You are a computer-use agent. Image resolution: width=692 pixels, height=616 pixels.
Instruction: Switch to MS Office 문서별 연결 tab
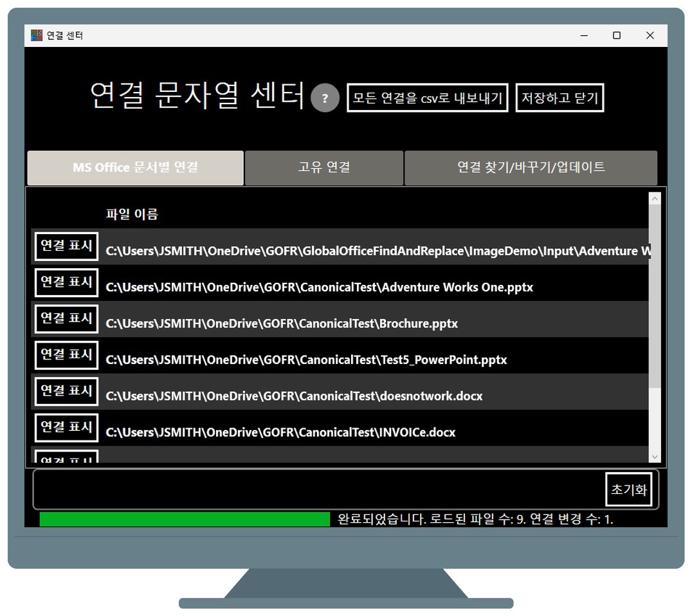point(136,168)
